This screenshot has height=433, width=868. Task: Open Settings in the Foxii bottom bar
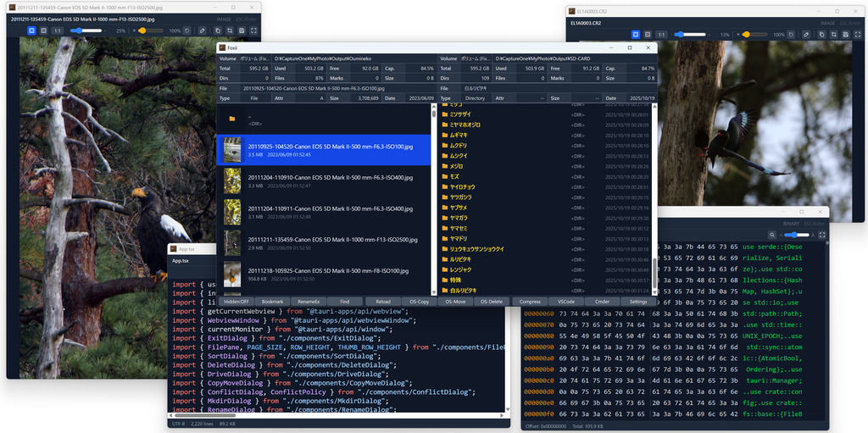point(638,301)
